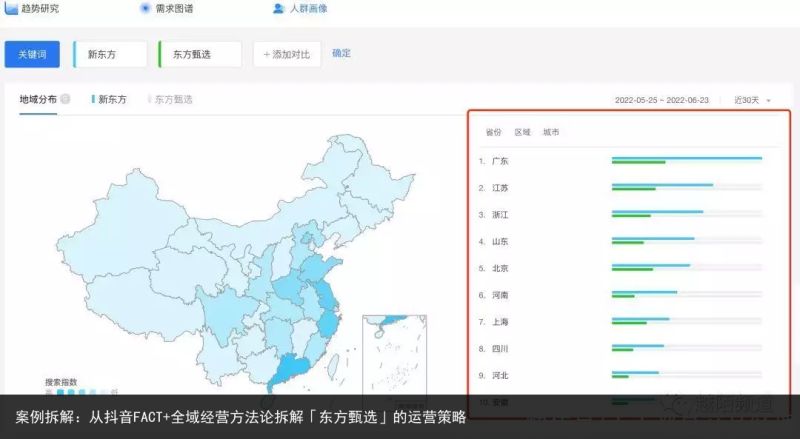Click the 人群画像 people icon
The image size is (800, 439).
tap(279, 8)
